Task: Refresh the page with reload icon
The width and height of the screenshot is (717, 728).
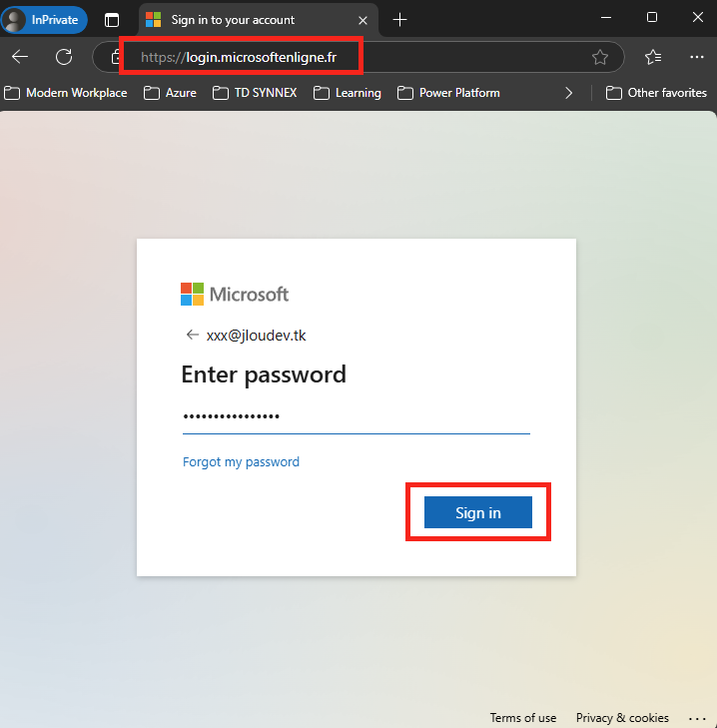Action: pos(64,57)
